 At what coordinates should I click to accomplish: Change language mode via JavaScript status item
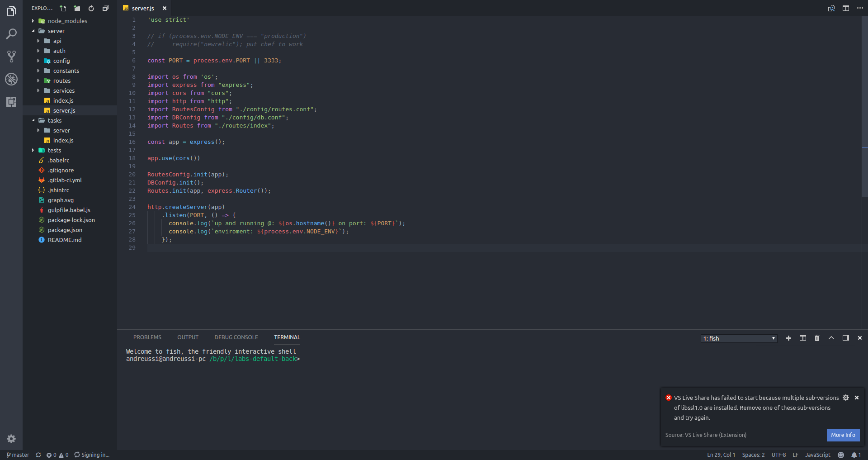(817, 455)
